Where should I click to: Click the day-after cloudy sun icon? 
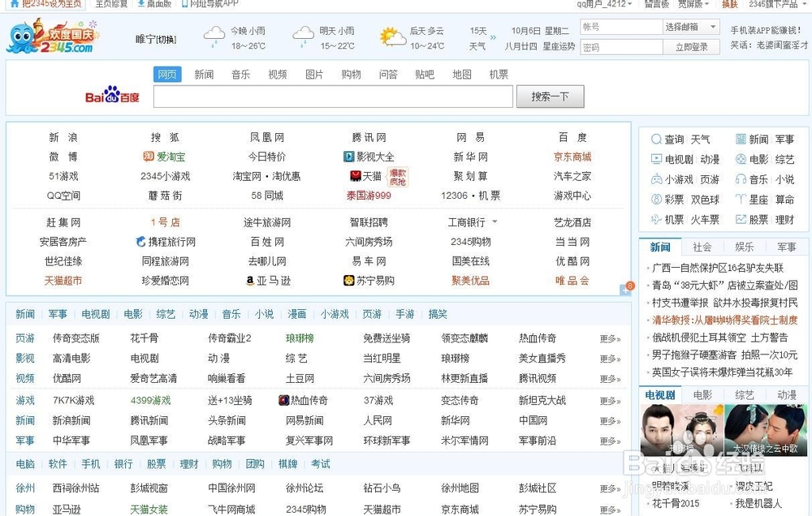[392, 37]
